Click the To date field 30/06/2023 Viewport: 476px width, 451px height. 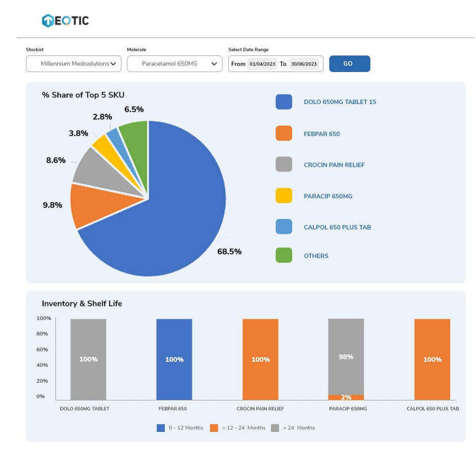[304, 64]
